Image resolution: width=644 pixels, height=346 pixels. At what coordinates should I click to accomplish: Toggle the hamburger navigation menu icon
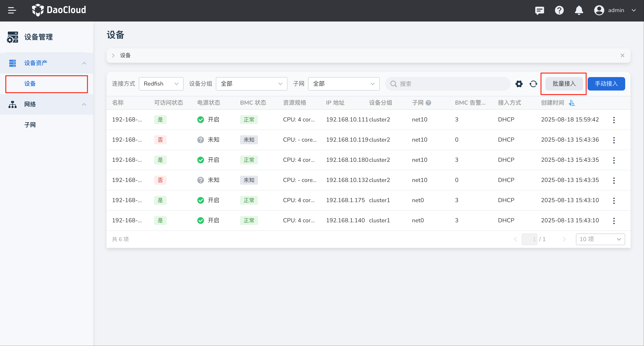(12, 10)
